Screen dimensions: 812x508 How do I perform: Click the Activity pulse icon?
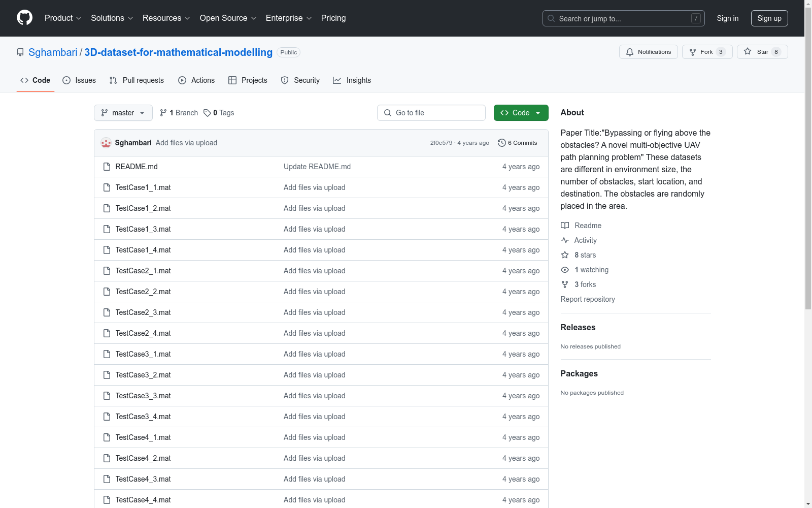pyautogui.click(x=565, y=240)
